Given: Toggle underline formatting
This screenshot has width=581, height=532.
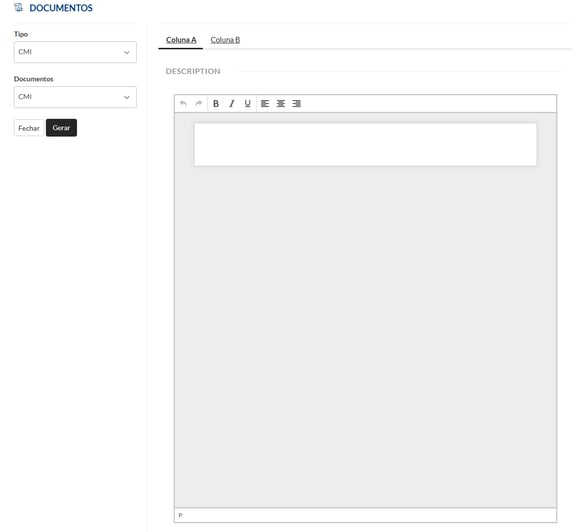Looking at the screenshot, I should point(248,104).
